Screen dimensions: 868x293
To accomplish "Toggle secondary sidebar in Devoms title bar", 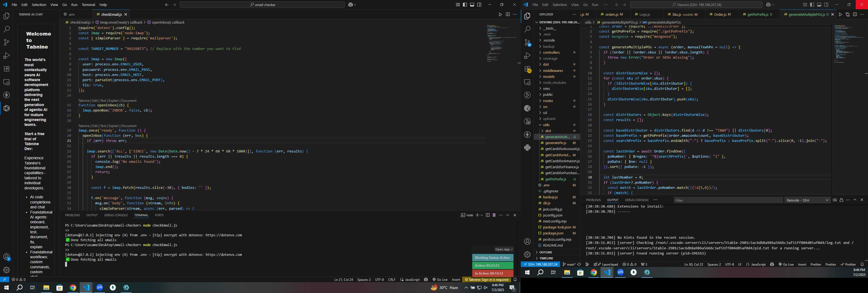I will pos(826,5).
